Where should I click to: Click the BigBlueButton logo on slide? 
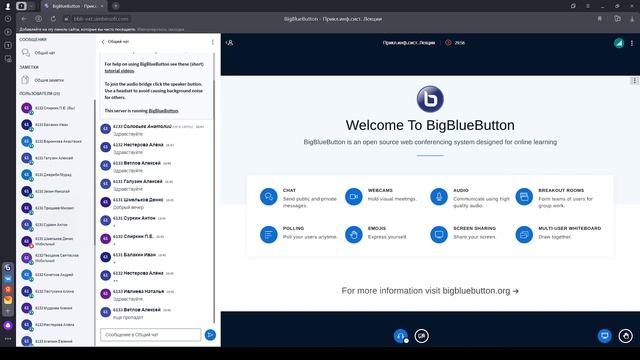[430, 99]
